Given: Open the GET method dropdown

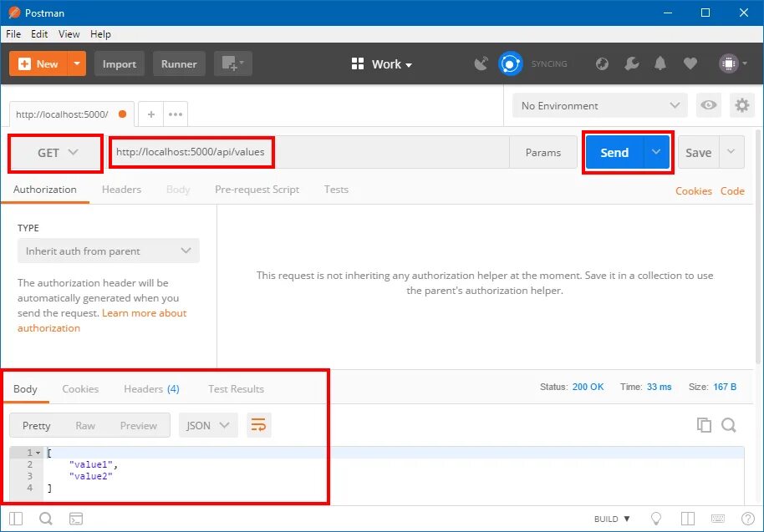Looking at the screenshot, I should pyautogui.click(x=55, y=153).
